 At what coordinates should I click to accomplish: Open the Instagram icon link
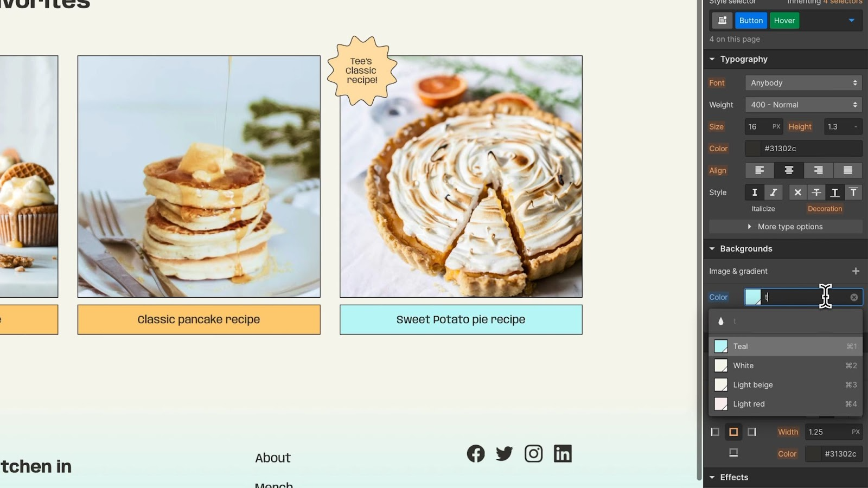[x=533, y=454]
